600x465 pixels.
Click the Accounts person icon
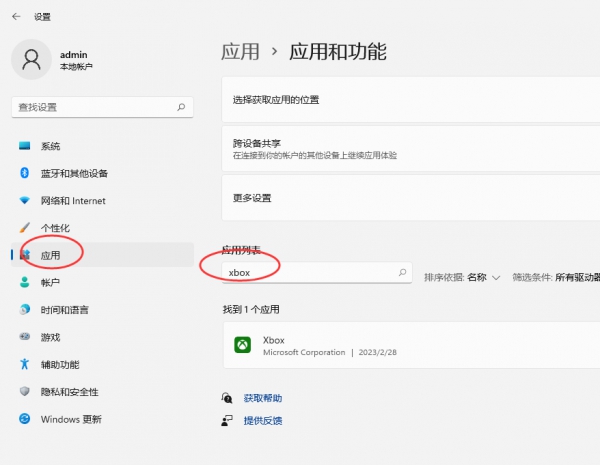coord(24,282)
